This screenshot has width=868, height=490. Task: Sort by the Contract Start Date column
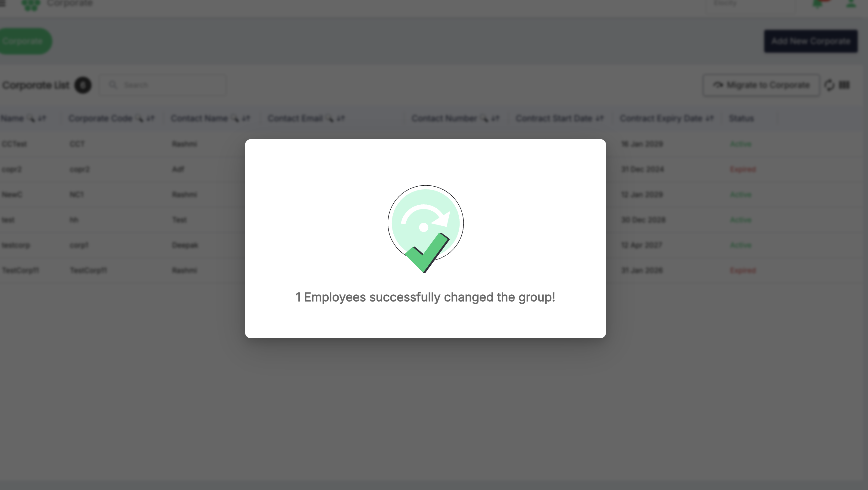(x=599, y=118)
